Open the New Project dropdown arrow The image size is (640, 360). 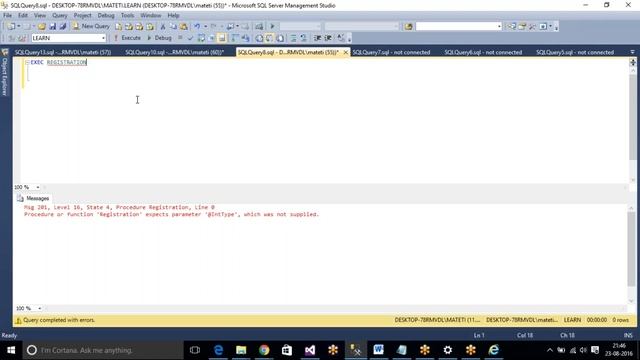pos(19,27)
